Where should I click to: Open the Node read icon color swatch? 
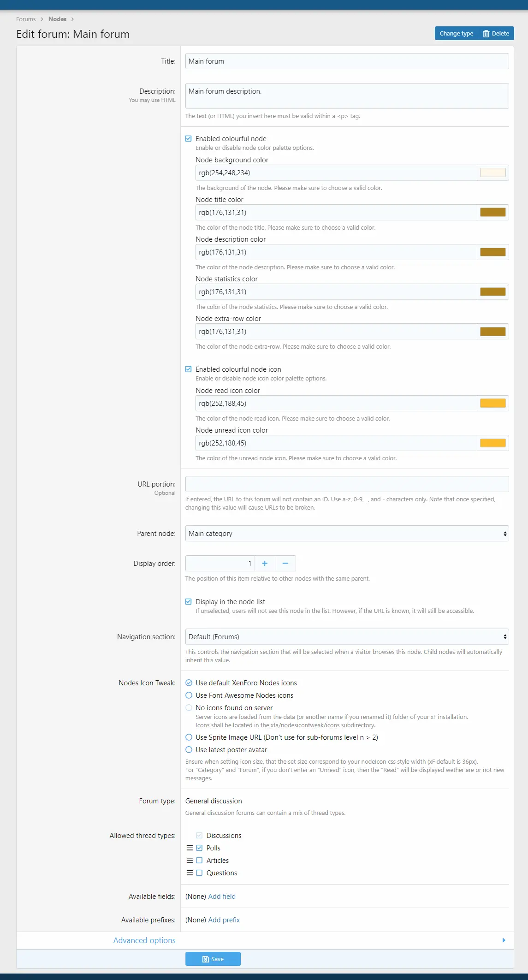493,404
